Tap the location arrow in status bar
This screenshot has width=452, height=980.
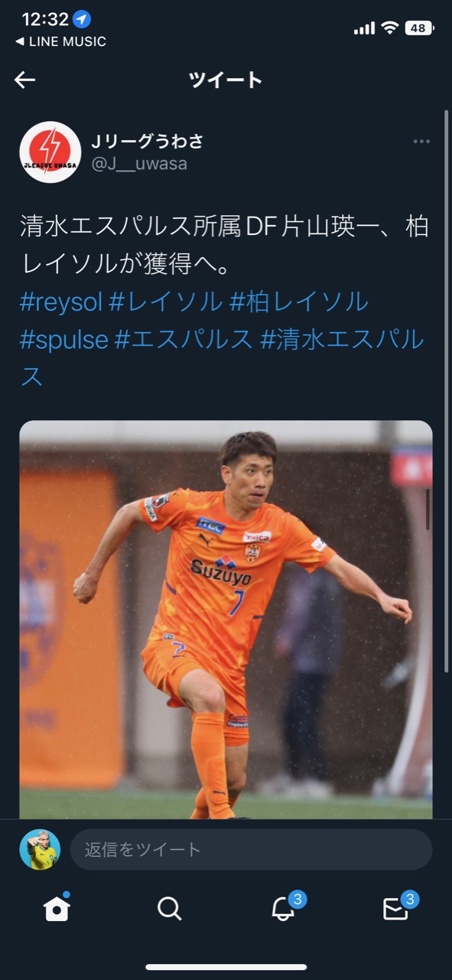(83, 19)
